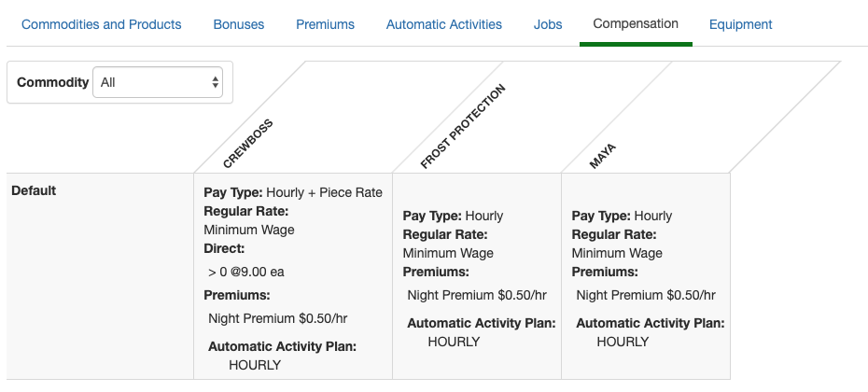Open the Automatic Activities tab

443,24
